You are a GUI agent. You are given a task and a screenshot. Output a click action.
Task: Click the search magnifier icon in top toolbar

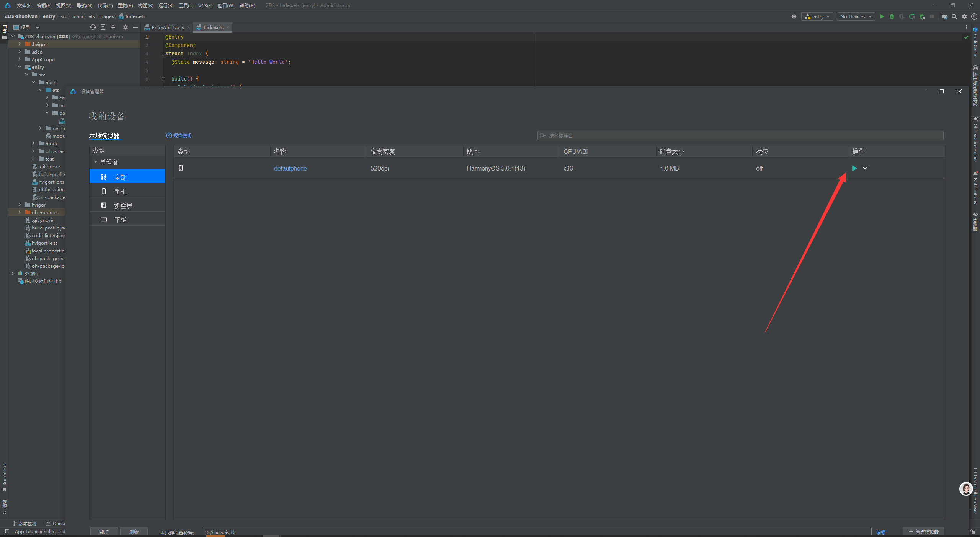click(954, 16)
